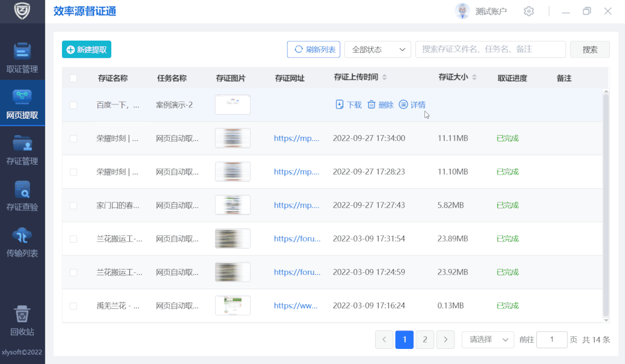Open 回收站 recycle bin
The image size is (625, 364).
point(22,320)
